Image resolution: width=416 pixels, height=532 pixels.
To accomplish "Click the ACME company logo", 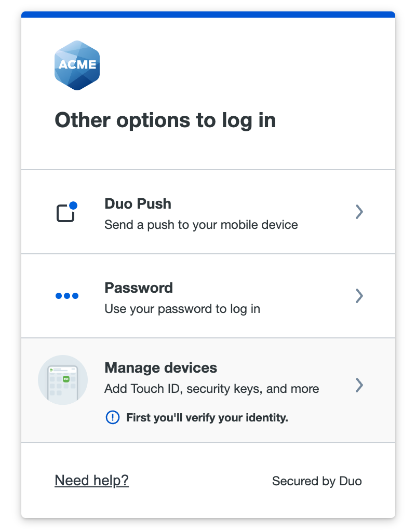I will (x=77, y=65).
